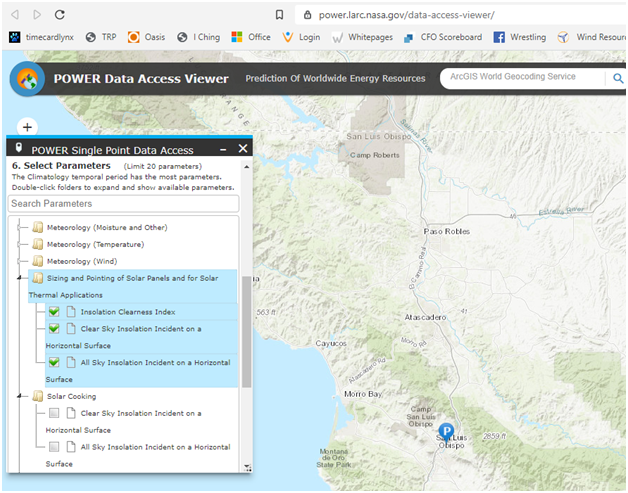The image size is (628, 493).
Task: Go back with the browser back arrow
Action: [x=15, y=15]
